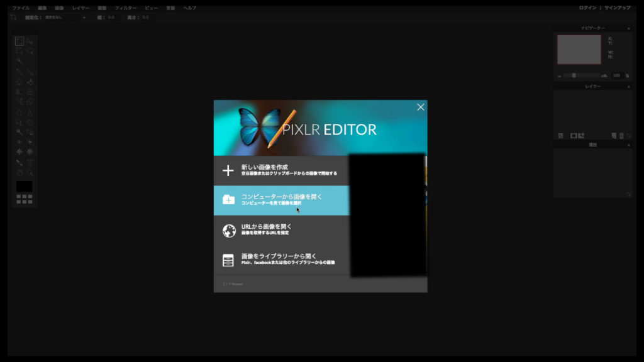Select the Eraser tool

click(19, 82)
